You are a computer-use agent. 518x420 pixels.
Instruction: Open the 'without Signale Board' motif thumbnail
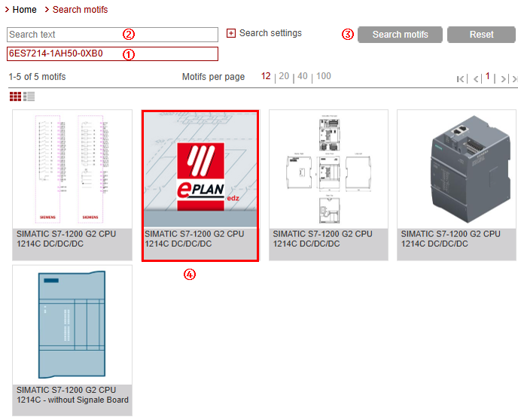[72, 324]
